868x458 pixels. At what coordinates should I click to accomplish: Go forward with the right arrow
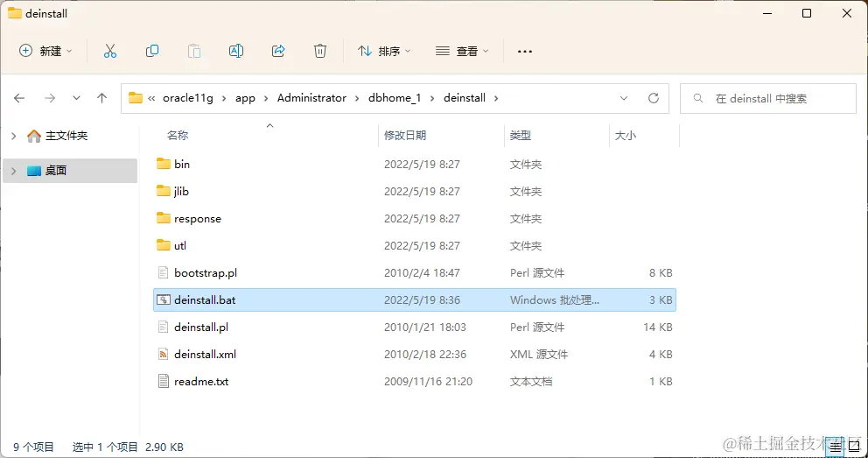(x=50, y=98)
